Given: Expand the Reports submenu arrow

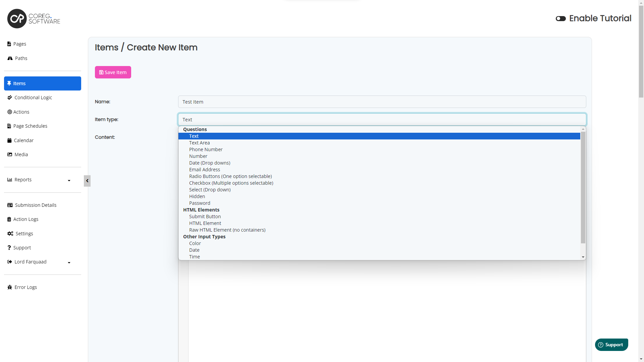Looking at the screenshot, I should coord(69,180).
